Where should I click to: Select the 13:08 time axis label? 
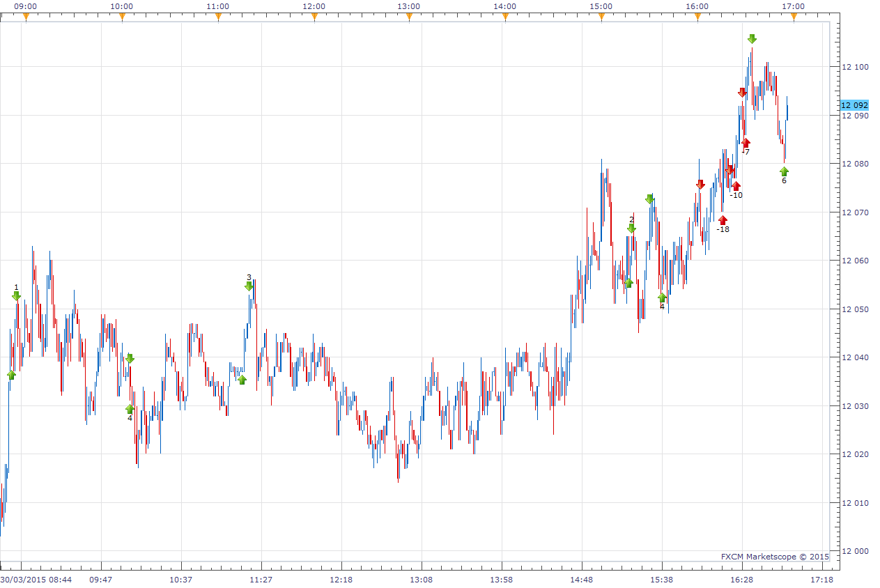tap(422, 580)
